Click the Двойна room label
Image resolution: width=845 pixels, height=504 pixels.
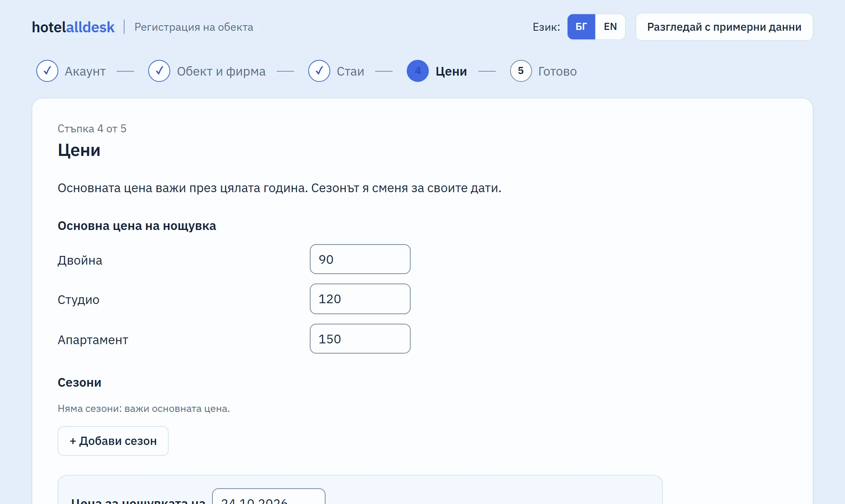pyautogui.click(x=80, y=261)
